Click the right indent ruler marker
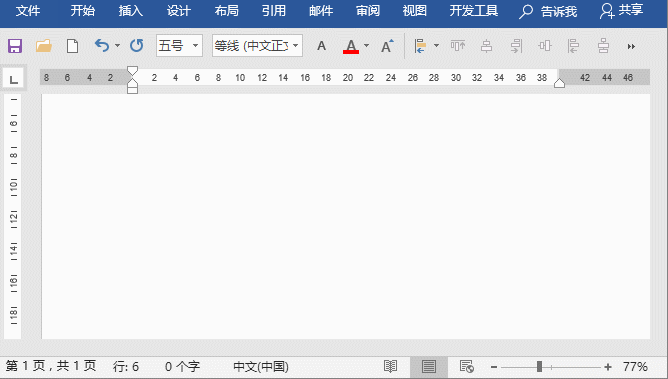 (559, 83)
